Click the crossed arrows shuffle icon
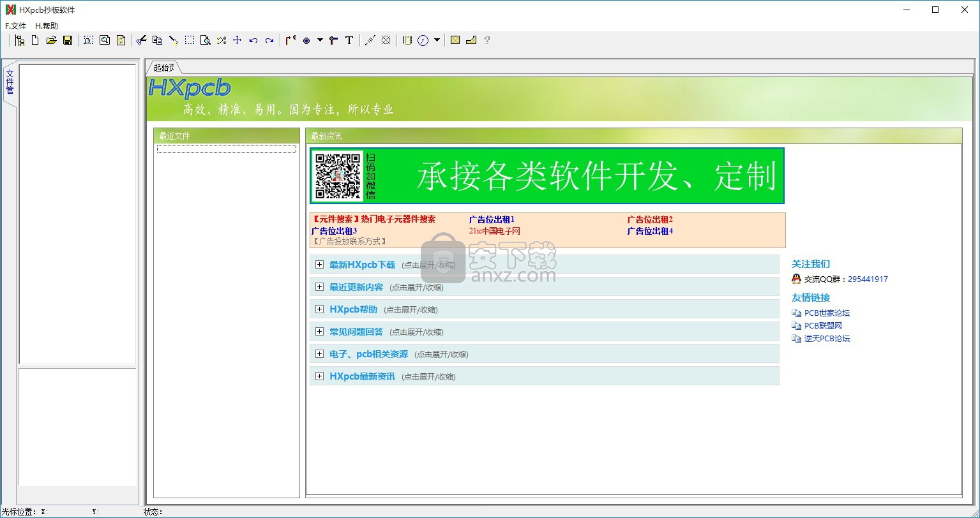The width and height of the screenshot is (980, 518). (x=221, y=40)
